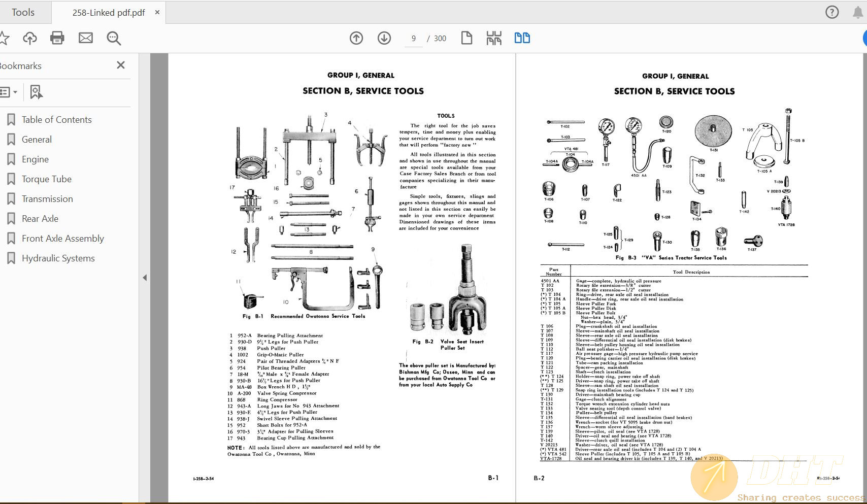Go to the Rear Axle bookmark
This screenshot has width=867, height=504.
(40, 219)
